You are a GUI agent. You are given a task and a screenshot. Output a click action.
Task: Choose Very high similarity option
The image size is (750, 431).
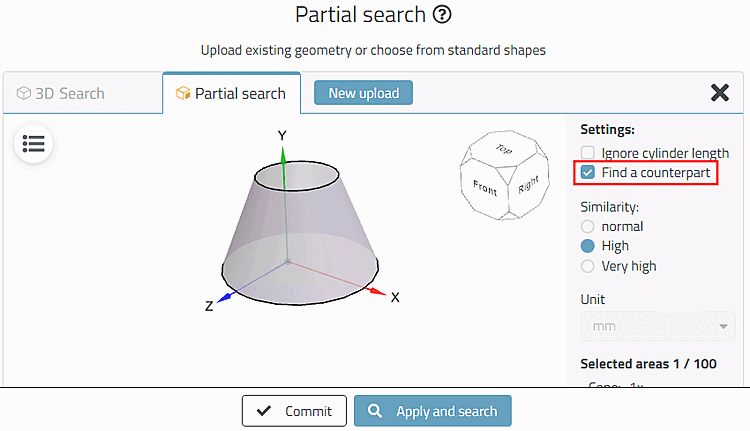(588, 266)
